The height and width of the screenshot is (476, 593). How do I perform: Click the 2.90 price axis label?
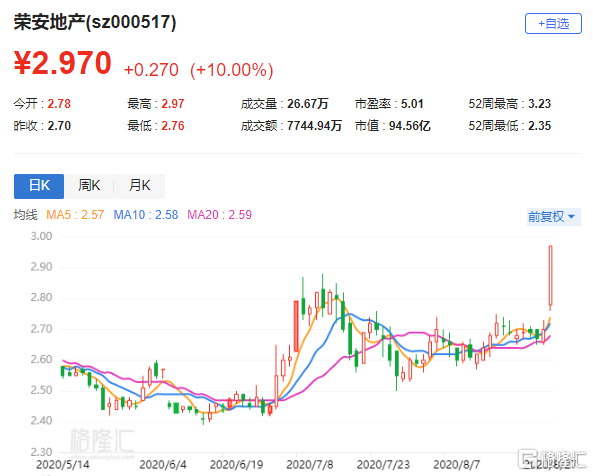[41, 267]
